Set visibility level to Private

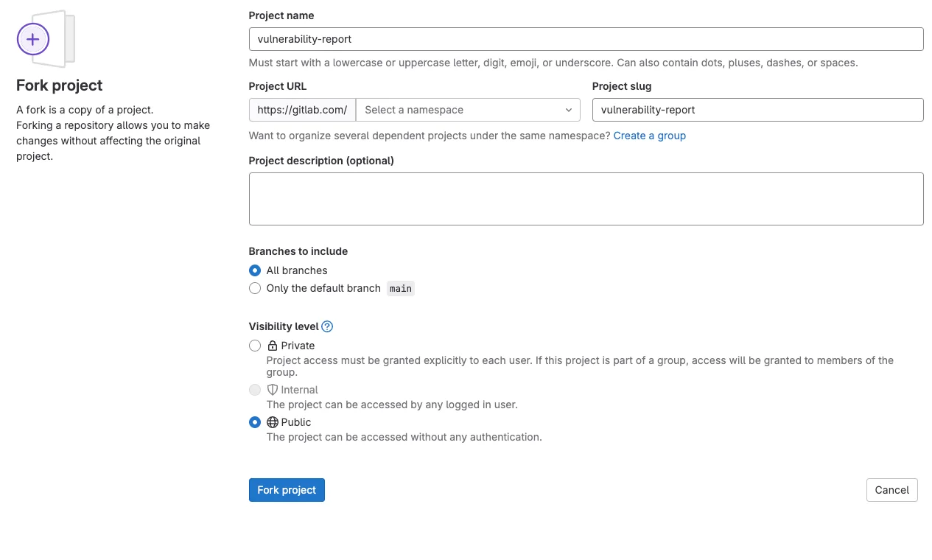255,346
